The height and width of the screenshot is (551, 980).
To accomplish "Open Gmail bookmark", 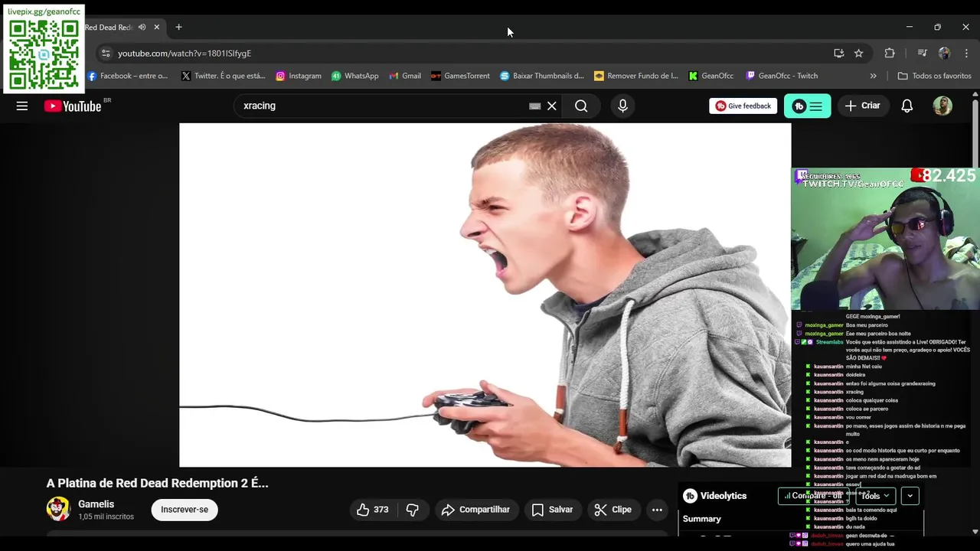I will coord(405,76).
